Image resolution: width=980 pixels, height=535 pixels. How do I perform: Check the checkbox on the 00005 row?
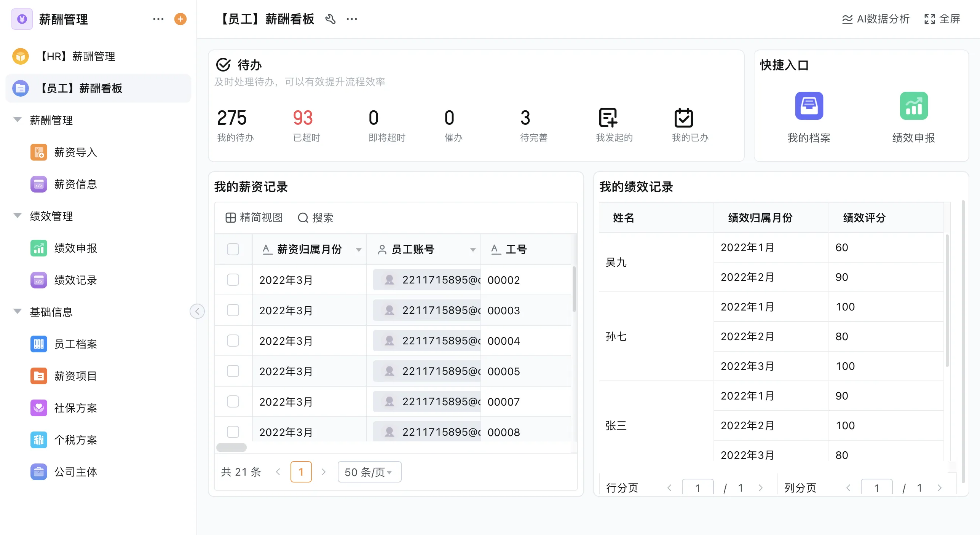(x=233, y=371)
